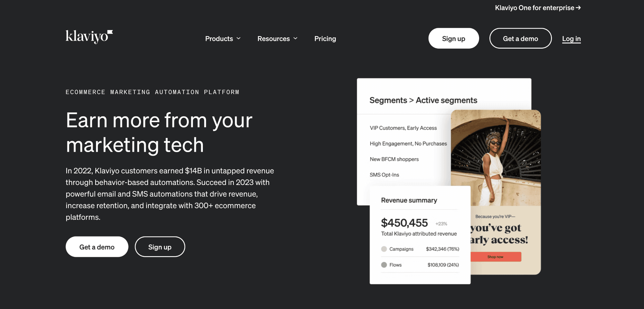The image size is (644, 309).
Task: Click the Klaviyo One enterprise arrow
Action: [578, 7]
